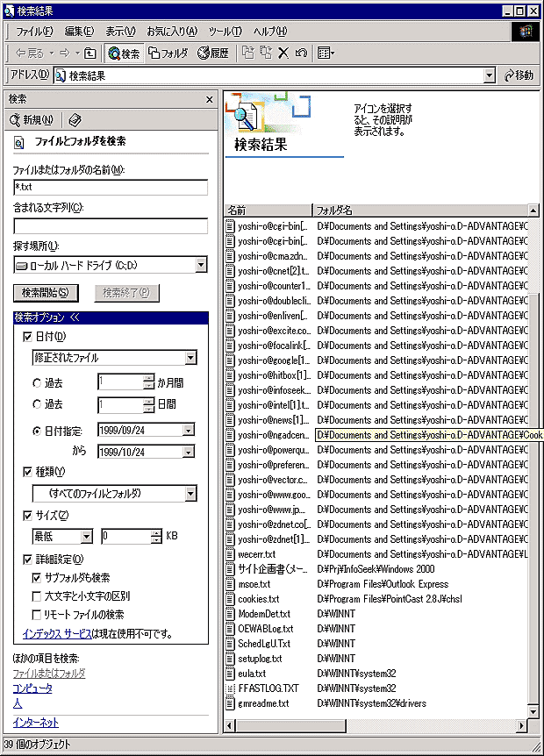
Task: Click the Back (戻る) toolbar button
Action: pos(29,53)
